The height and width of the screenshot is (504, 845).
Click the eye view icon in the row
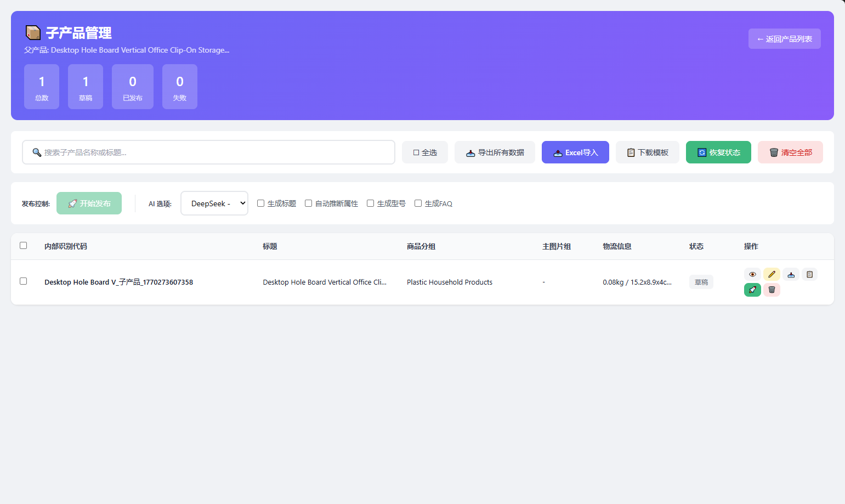752,274
